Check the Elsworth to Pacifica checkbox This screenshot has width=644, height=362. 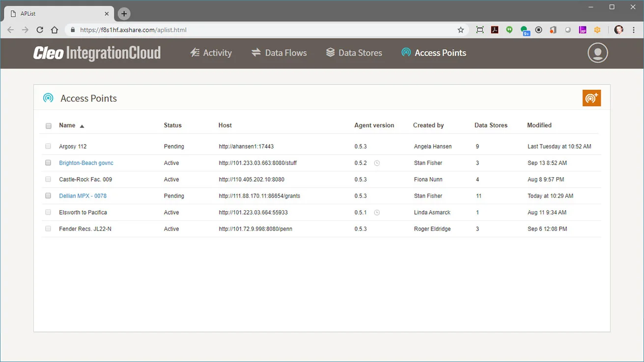pyautogui.click(x=48, y=212)
